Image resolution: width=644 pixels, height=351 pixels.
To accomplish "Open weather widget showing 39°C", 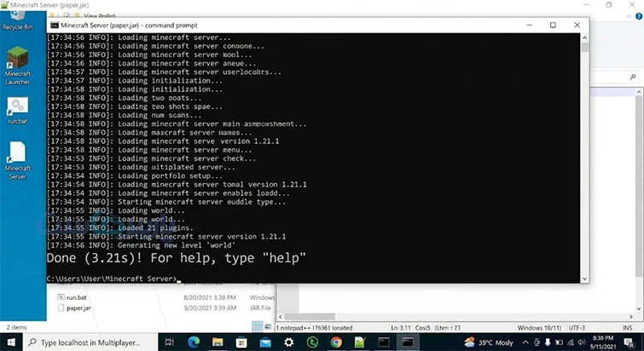I will tap(489, 342).
